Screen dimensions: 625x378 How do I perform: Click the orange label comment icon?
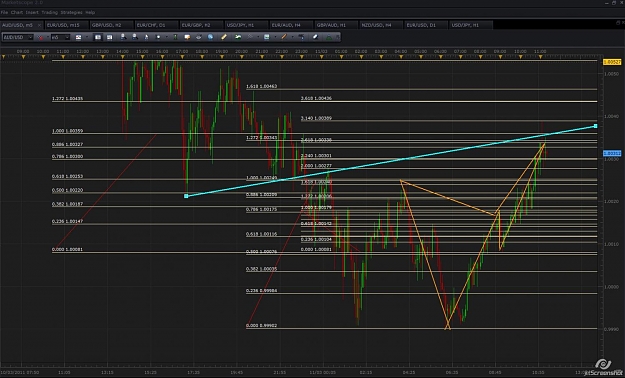pyautogui.click(x=187, y=37)
